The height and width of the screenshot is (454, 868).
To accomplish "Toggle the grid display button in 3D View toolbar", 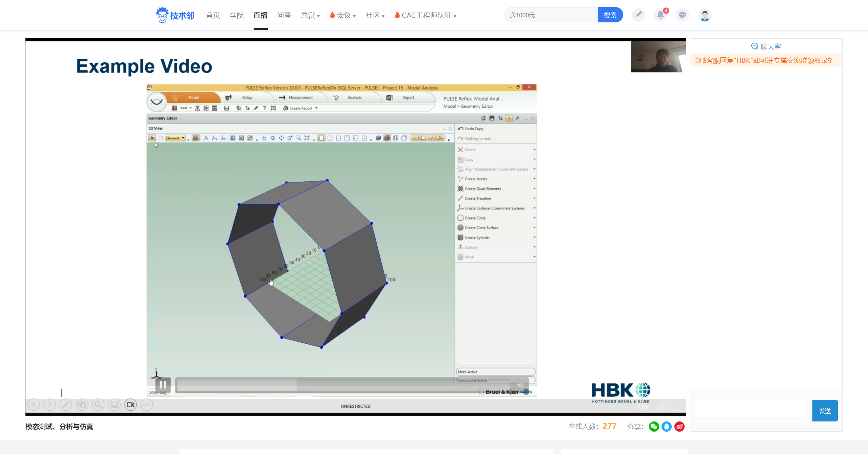I will [196, 138].
